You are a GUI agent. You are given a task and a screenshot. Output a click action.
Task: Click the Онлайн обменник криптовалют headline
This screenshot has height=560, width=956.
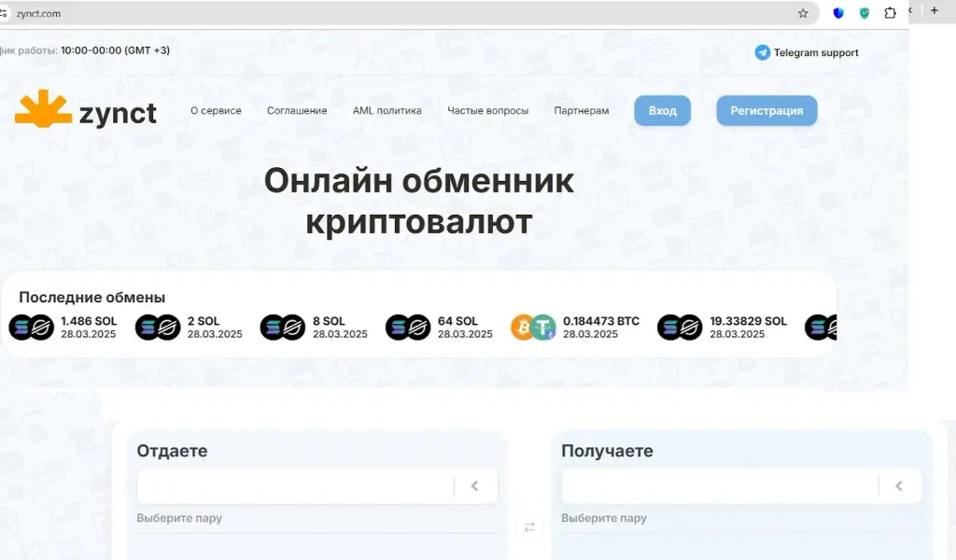coord(419,201)
